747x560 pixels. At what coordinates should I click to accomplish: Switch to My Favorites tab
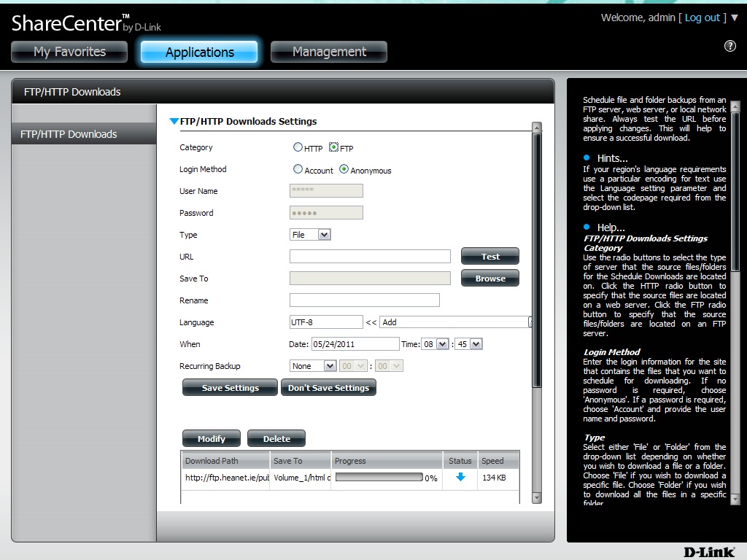point(69,52)
